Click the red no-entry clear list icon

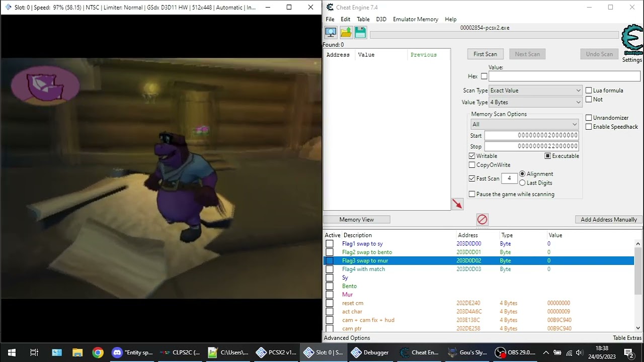(x=482, y=219)
